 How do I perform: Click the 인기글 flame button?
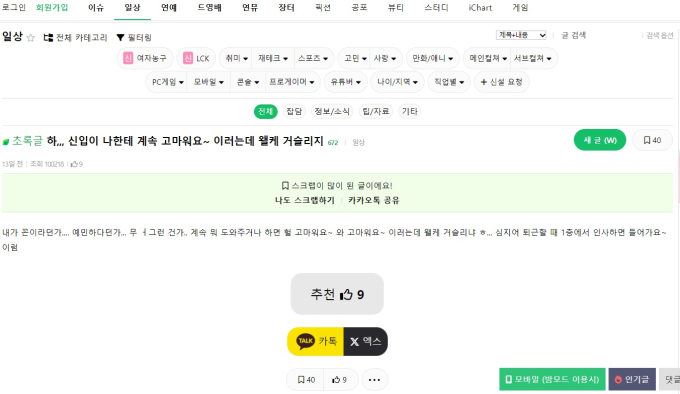tap(632, 379)
